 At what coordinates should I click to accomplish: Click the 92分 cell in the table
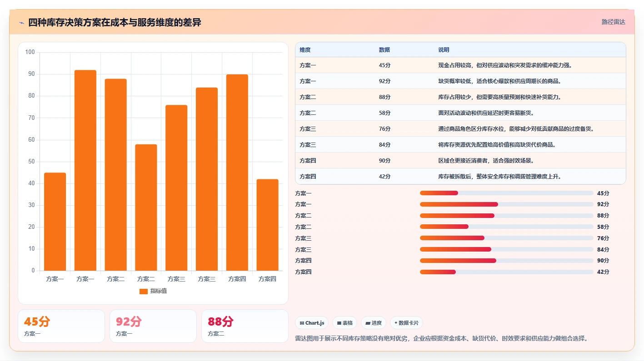pos(384,81)
